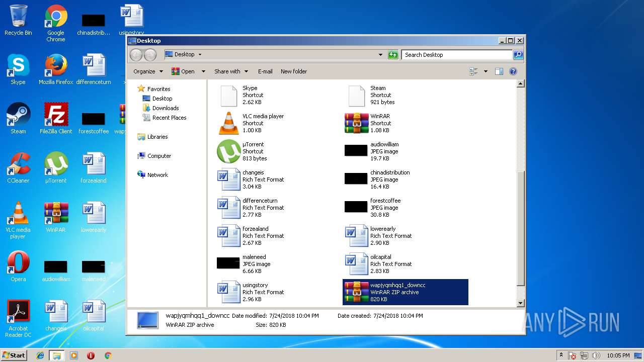This screenshot has width=644, height=362.
Task: Click the file list scrollbar up arrow
Action: 521,84
